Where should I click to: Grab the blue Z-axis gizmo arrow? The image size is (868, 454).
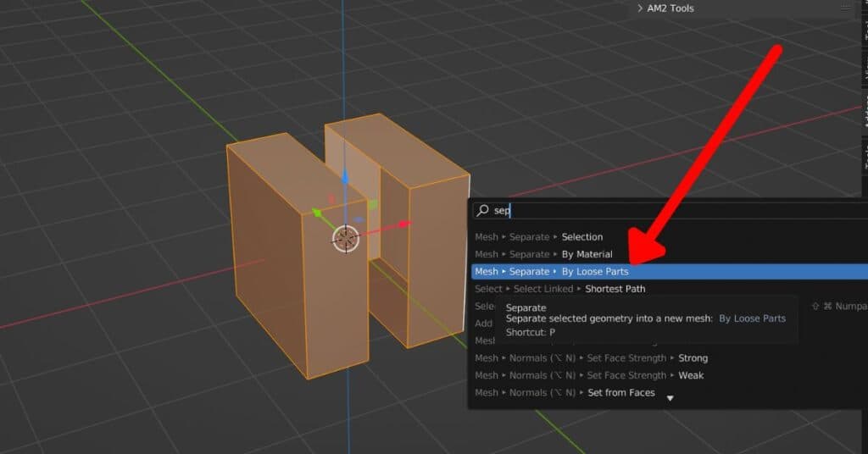point(345,179)
